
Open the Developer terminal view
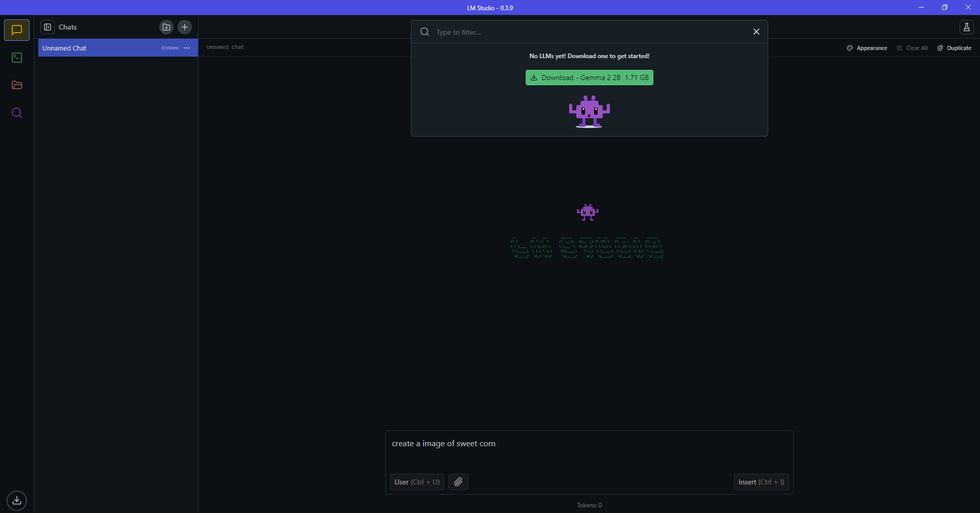pyautogui.click(x=17, y=58)
